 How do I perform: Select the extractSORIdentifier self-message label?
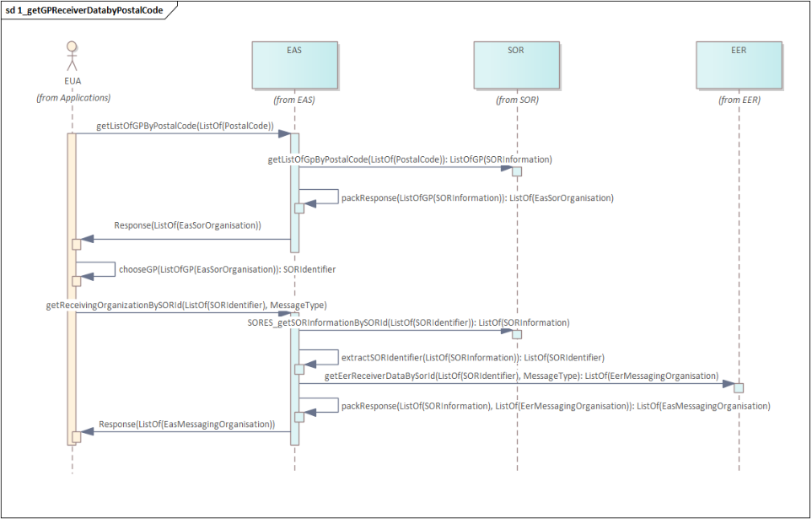[x=472, y=358]
